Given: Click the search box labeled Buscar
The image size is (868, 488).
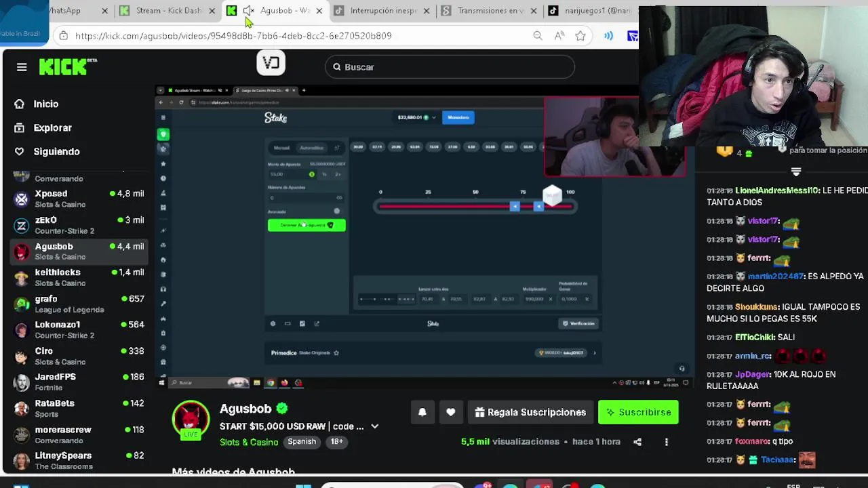Looking at the screenshot, I should [450, 67].
